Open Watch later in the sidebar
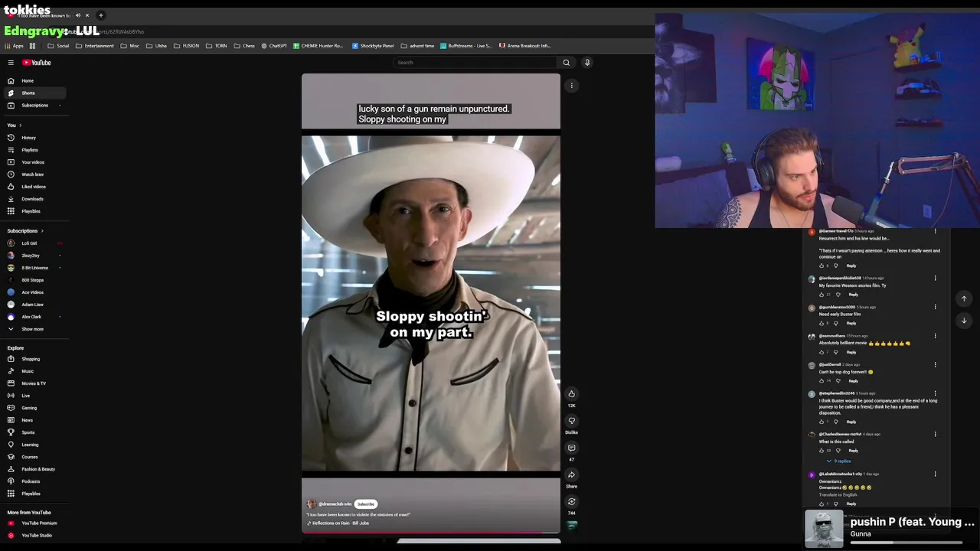The height and width of the screenshot is (551, 980). click(34, 174)
